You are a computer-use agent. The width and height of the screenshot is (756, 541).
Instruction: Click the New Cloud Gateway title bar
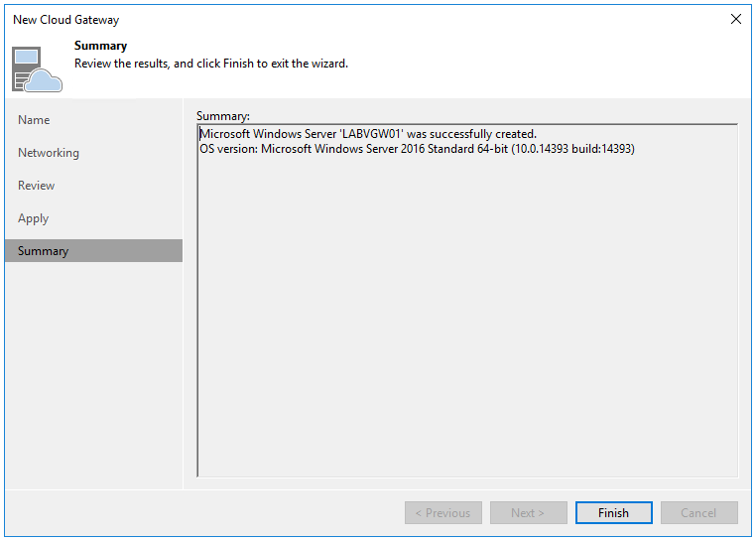(x=298, y=19)
